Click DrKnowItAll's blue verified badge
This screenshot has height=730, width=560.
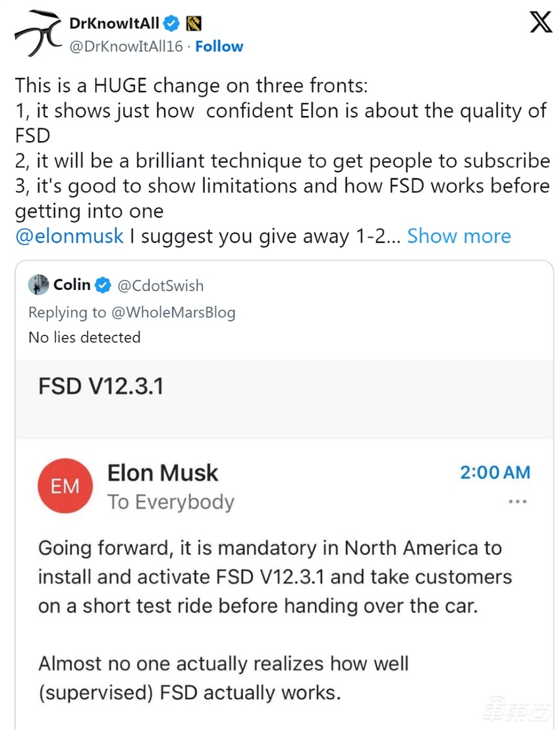[x=171, y=24]
